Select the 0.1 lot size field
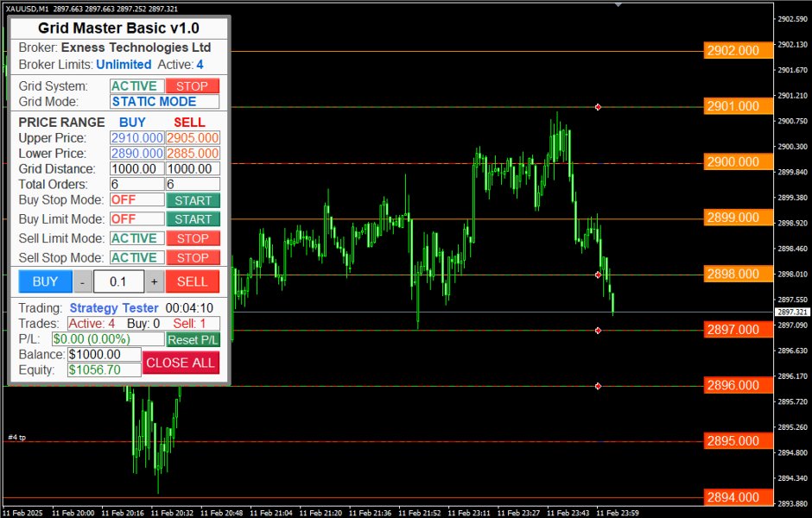This screenshot has width=812, height=518. 118,281
